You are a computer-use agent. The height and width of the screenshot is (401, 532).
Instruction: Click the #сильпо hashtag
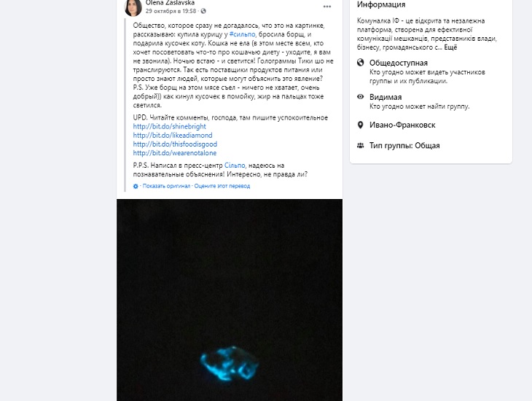click(x=242, y=34)
